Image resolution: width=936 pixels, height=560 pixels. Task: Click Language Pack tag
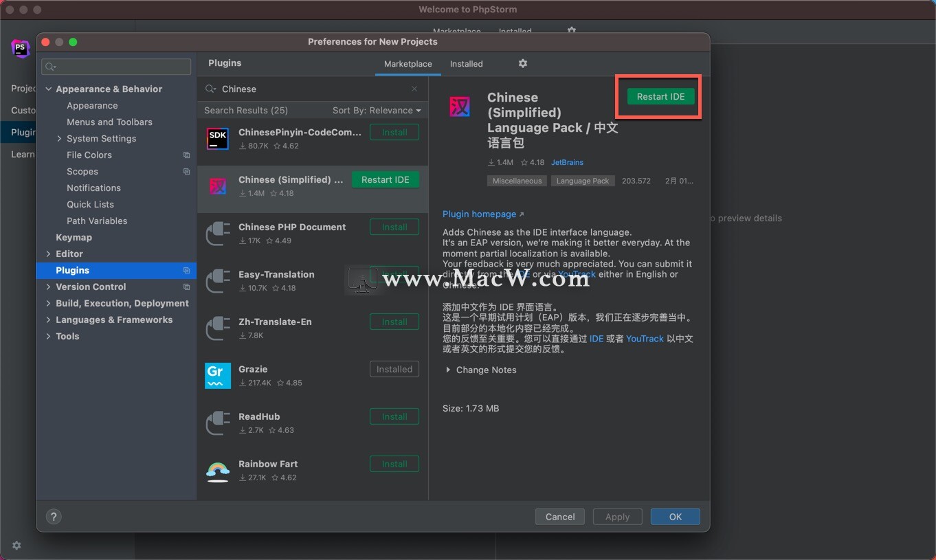point(583,181)
